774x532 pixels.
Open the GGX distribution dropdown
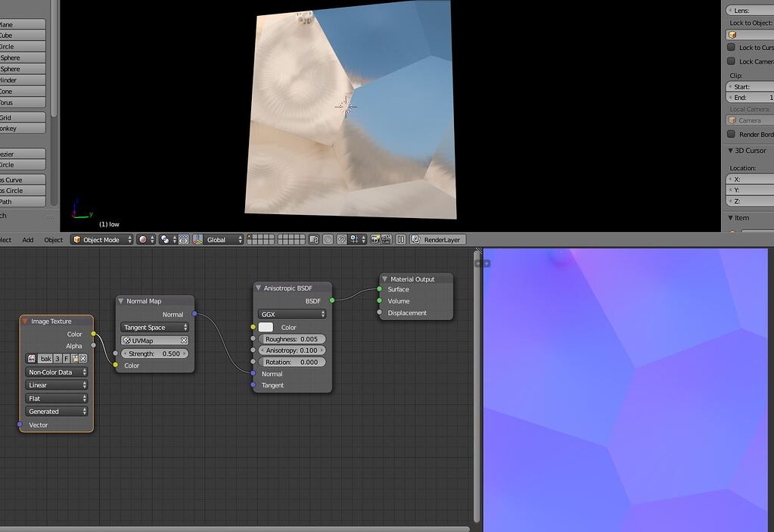click(x=292, y=314)
